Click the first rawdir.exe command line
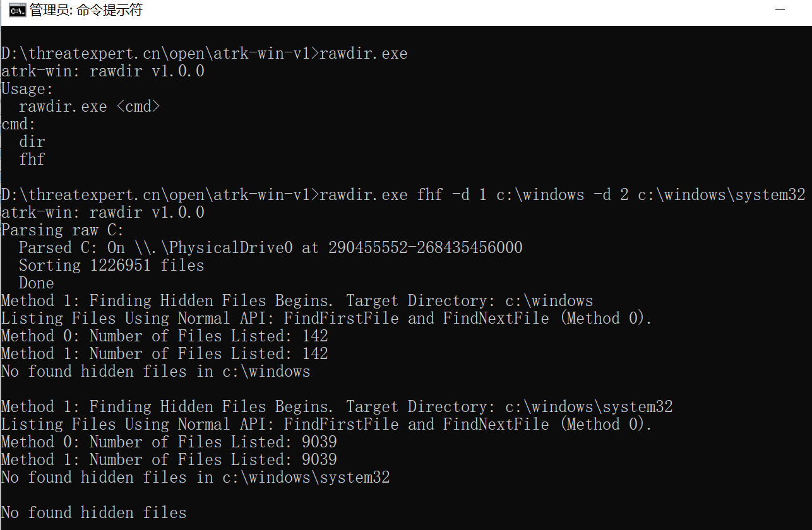812x530 pixels. (x=204, y=54)
